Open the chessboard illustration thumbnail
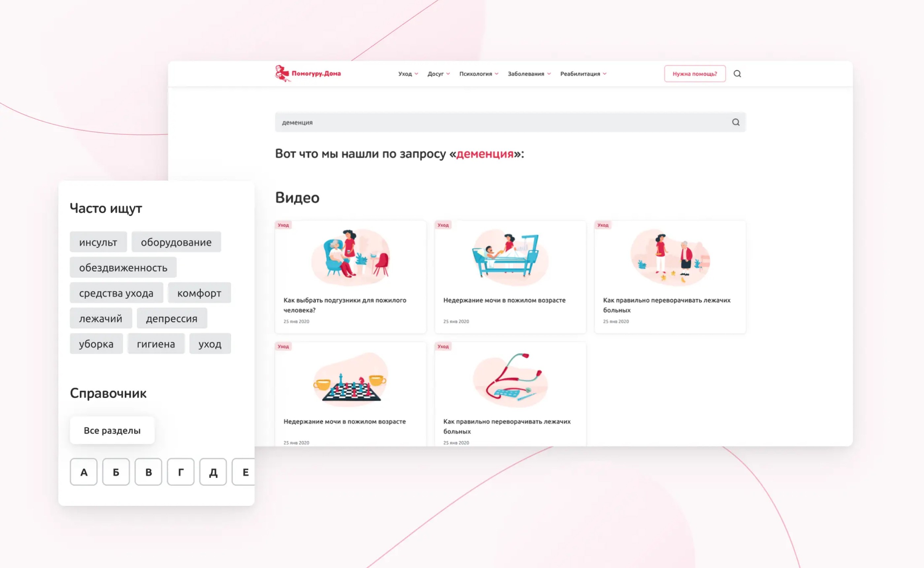 click(x=350, y=379)
